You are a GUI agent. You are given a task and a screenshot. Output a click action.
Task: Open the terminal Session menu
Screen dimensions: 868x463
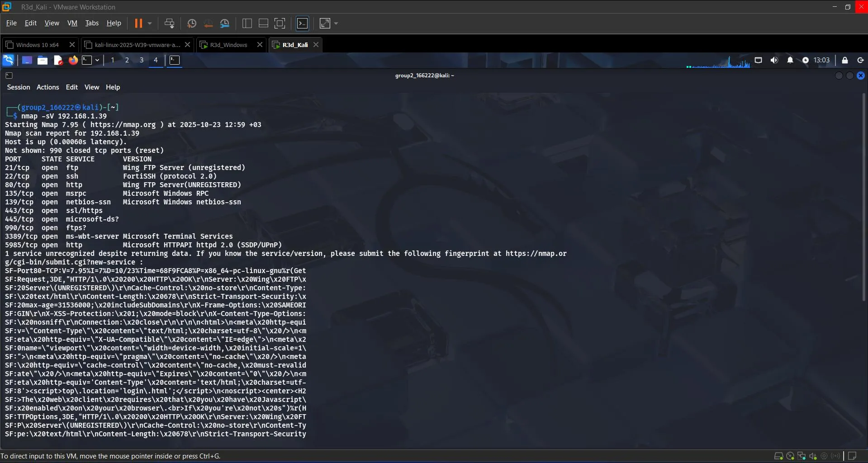point(19,87)
